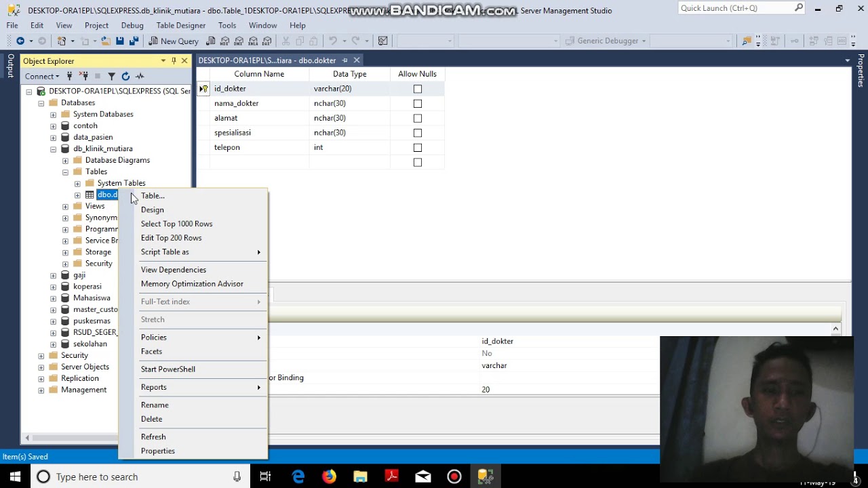Viewport: 868px width, 488px height.
Task: Click the Database Engine Query icon
Action: 211,41
